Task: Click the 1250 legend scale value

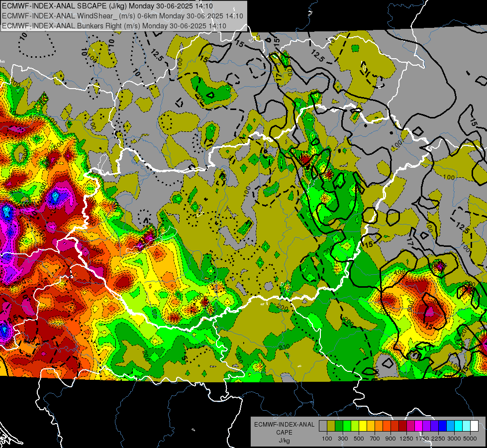Action: point(406,439)
